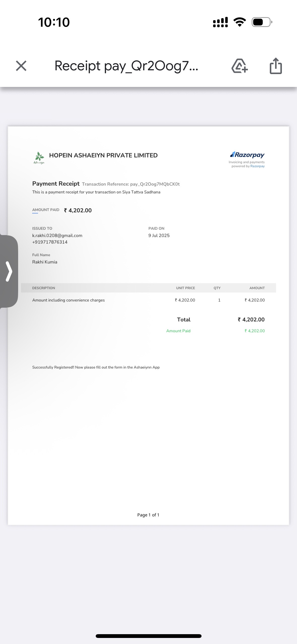The width and height of the screenshot is (297, 644).
Task: Tap the email k.rakhi.0208@gmail.com
Action: coord(57,236)
